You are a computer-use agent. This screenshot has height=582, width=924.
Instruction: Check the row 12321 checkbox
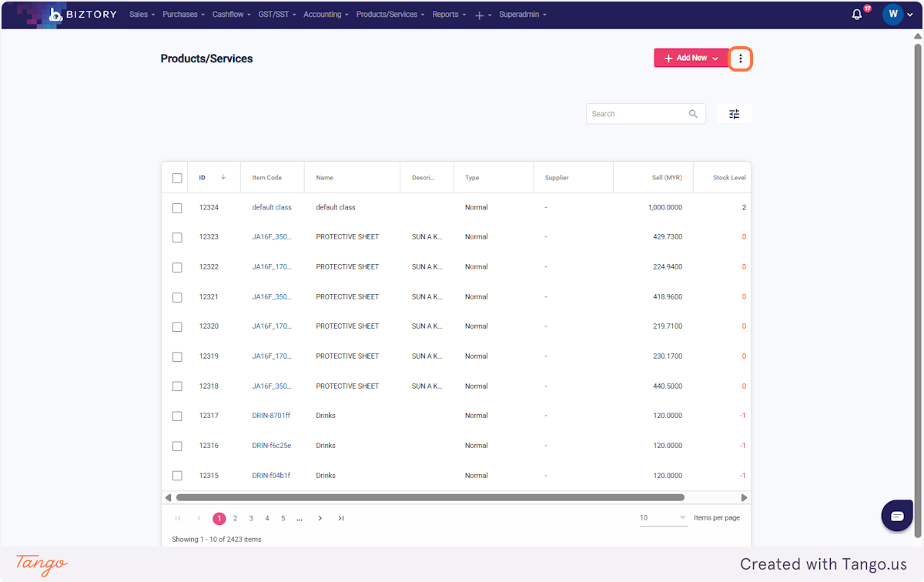point(177,297)
